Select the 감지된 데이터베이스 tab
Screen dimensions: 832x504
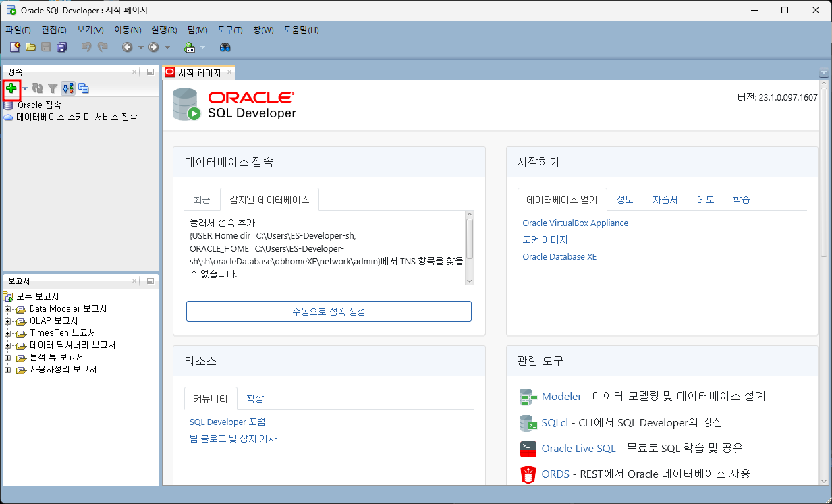[269, 200]
